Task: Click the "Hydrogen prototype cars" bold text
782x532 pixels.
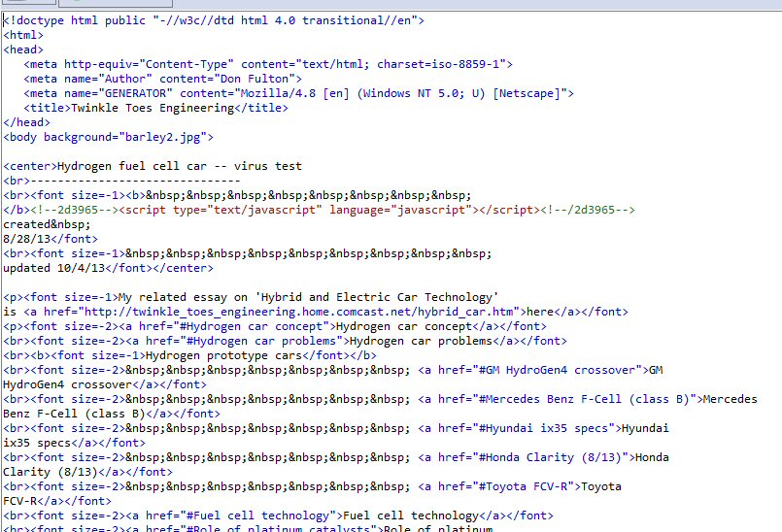Action: click(x=223, y=355)
